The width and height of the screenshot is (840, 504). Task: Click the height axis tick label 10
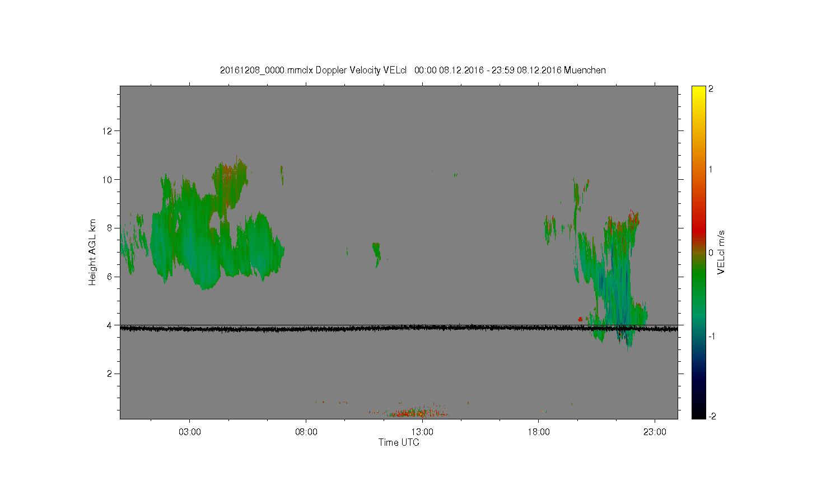pos(108,180)
